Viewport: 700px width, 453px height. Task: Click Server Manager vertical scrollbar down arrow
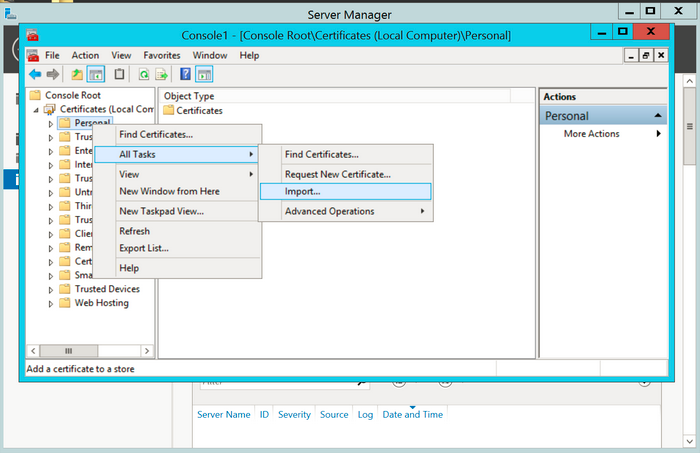[689, 441]
